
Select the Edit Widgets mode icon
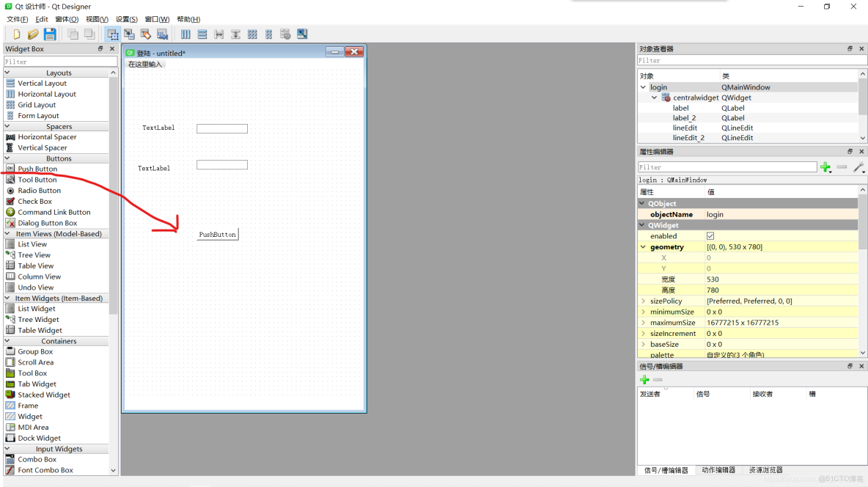click(x=112, y=34)
